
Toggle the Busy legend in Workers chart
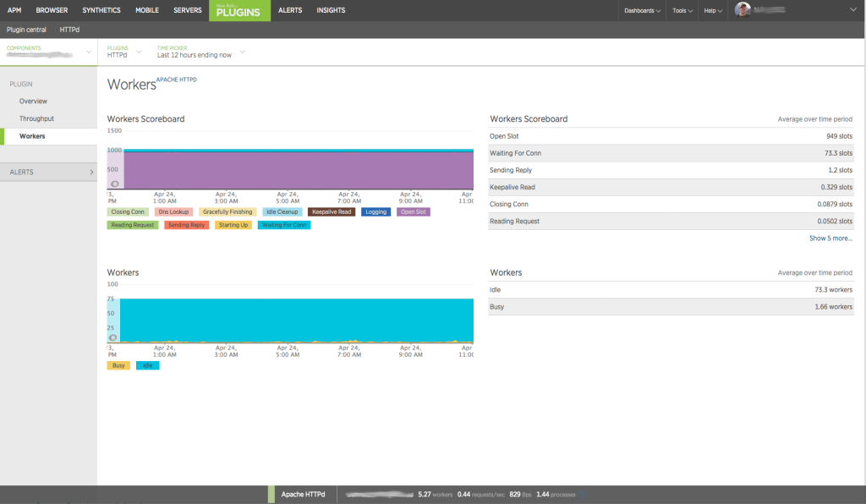tap(118, 365)
